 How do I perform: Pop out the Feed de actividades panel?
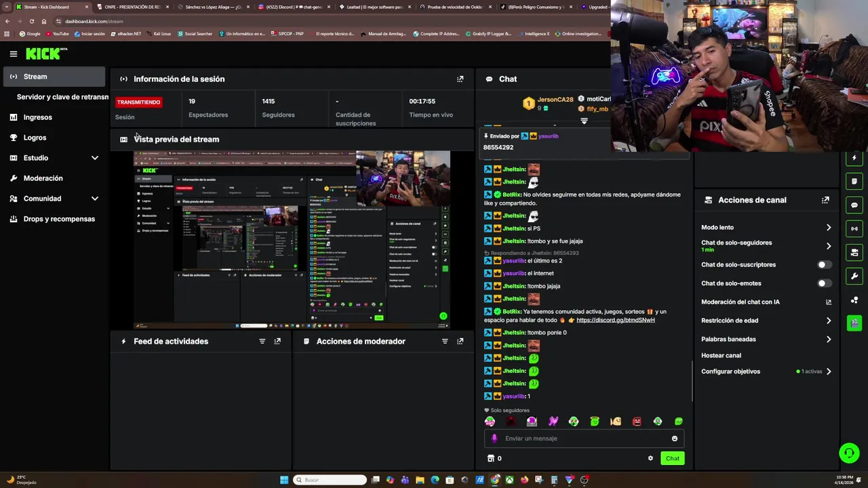(x=277, y=342)
